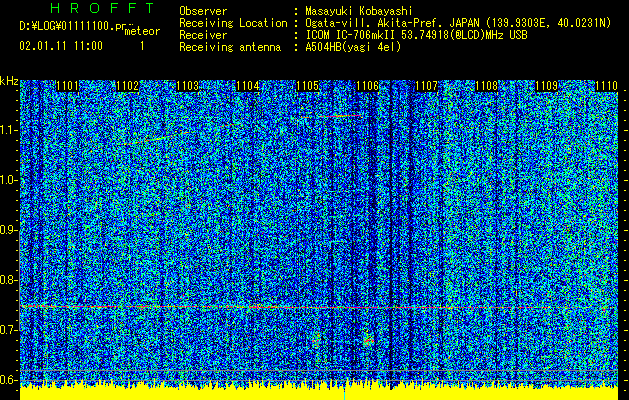Click the 1109 time marker
Screen dimensions: 629x400
(547, 86)
